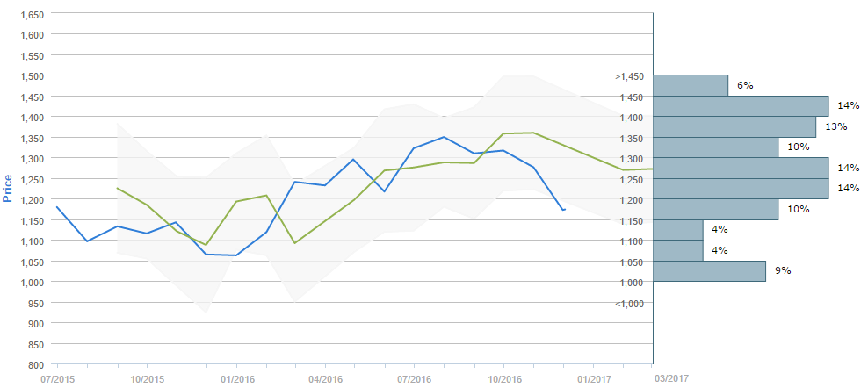Click the 07/2016 date label
Image resolution: width=868 pixels, height=388 pixels.
click(415, 378)
